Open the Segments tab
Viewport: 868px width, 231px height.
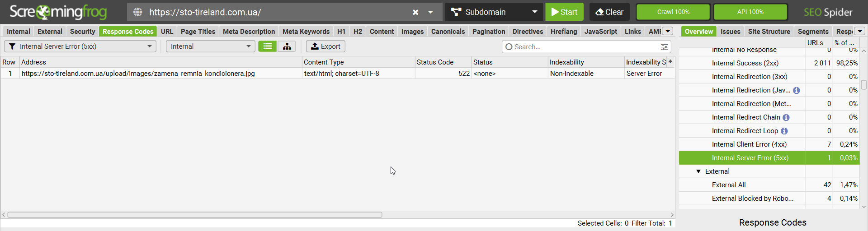[x=813, y=32]
